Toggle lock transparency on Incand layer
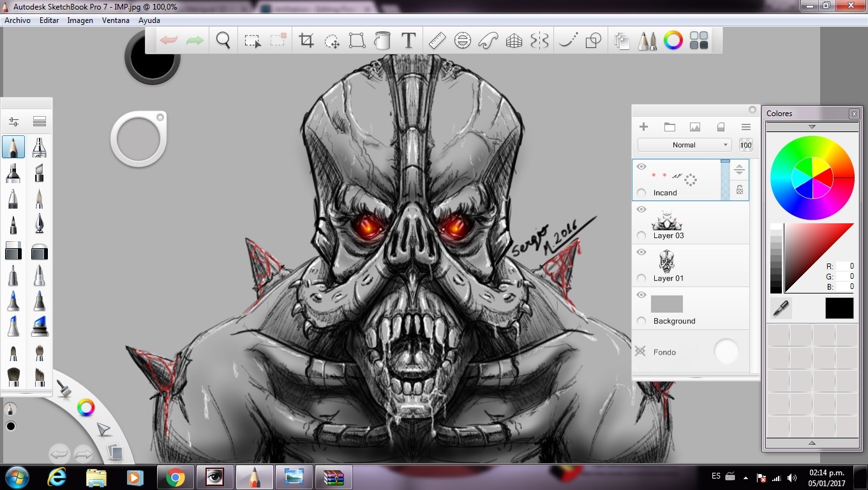Image resolution: width=868 pixels, height=490 pixels. pos(740,189)
